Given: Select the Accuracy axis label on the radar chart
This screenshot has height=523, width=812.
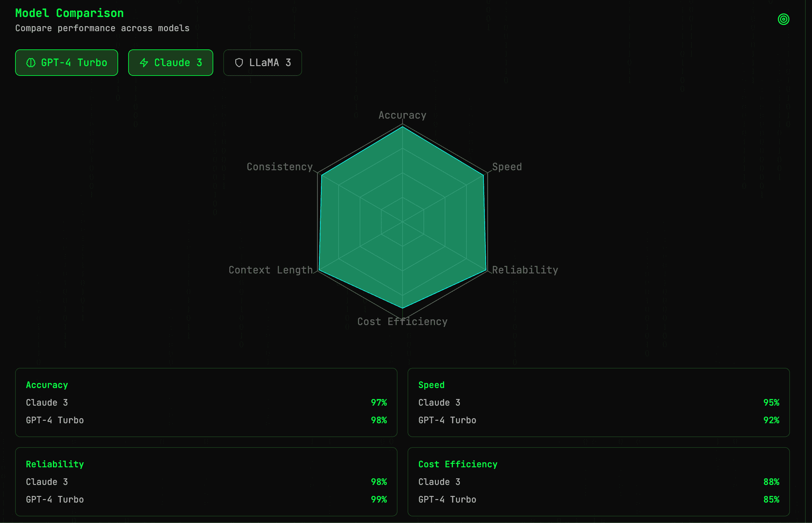Looking at the screenshot, I should click(x=403, y=115).
